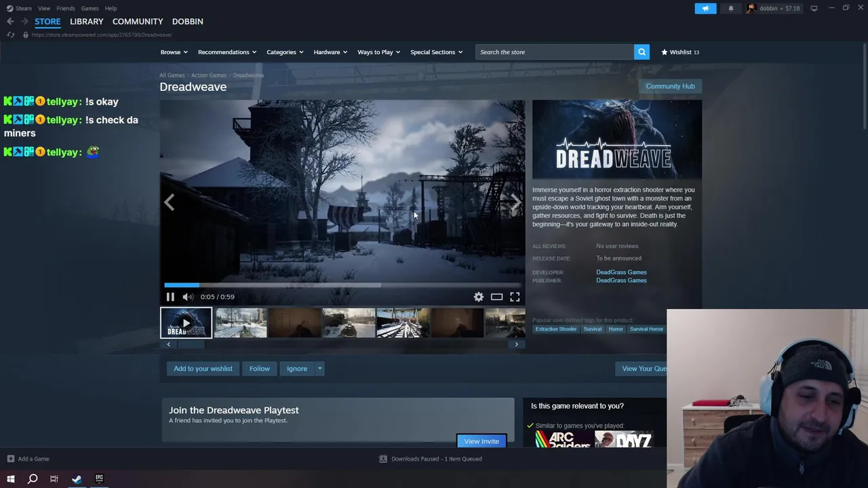Toggle theater mode icon on video player
This screenshot has height=488, width=868.
click(x=496, y=297)
